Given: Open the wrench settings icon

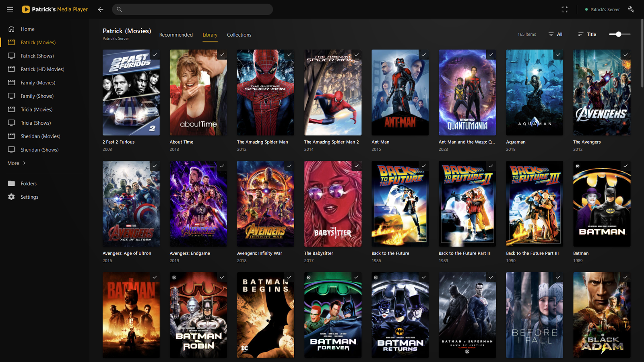Looking at the screenshot, I should click(631, 9).
